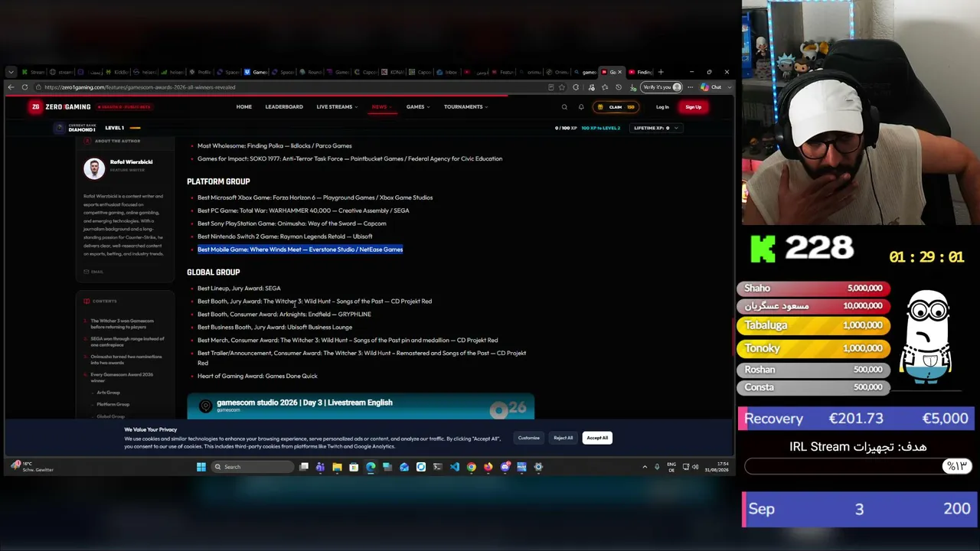Click 'Best Microsoft Xbox Game: Forza Horizon 6' line
The height and width of the screenshot is (551, 980).
tap(315, 197)
